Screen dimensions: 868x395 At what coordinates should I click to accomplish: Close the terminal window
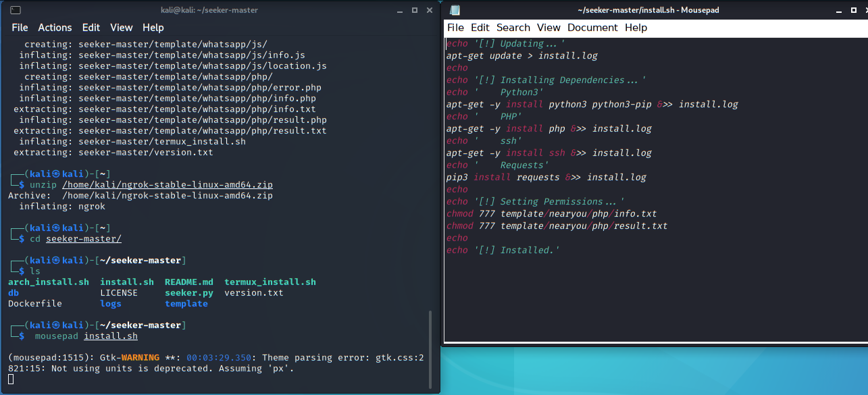coord(430,10)
